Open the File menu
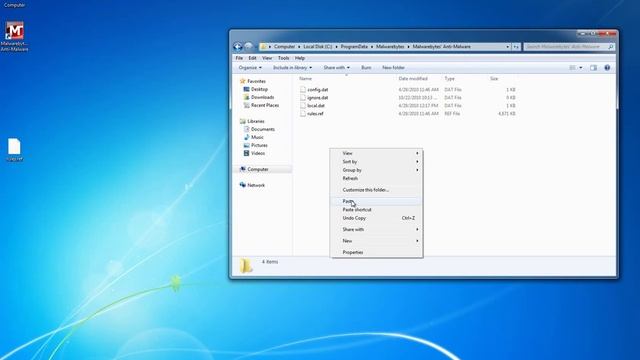This screenshot has height=360, width=640. coord(239,58)
